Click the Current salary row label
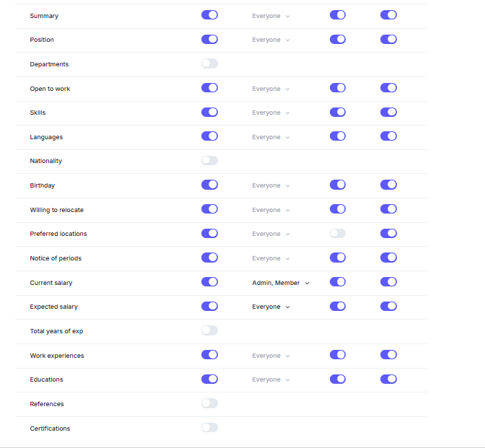The width and height of the screenshot is (485, 448). [x=51, y=283]
